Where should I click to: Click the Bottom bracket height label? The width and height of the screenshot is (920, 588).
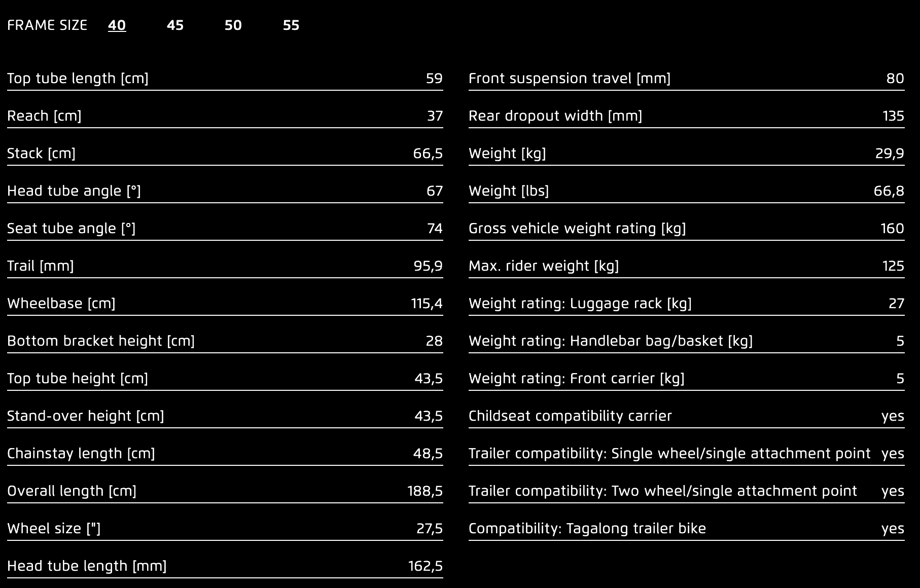(101, 341)
